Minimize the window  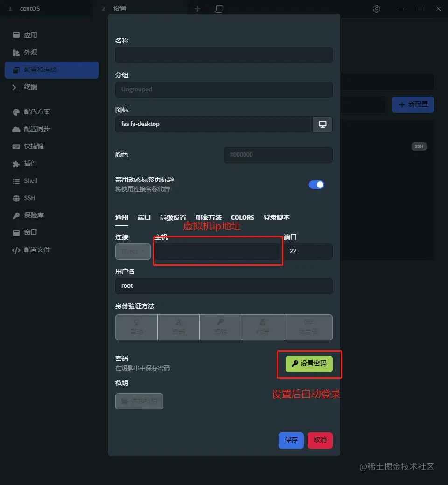click(401, 9)
